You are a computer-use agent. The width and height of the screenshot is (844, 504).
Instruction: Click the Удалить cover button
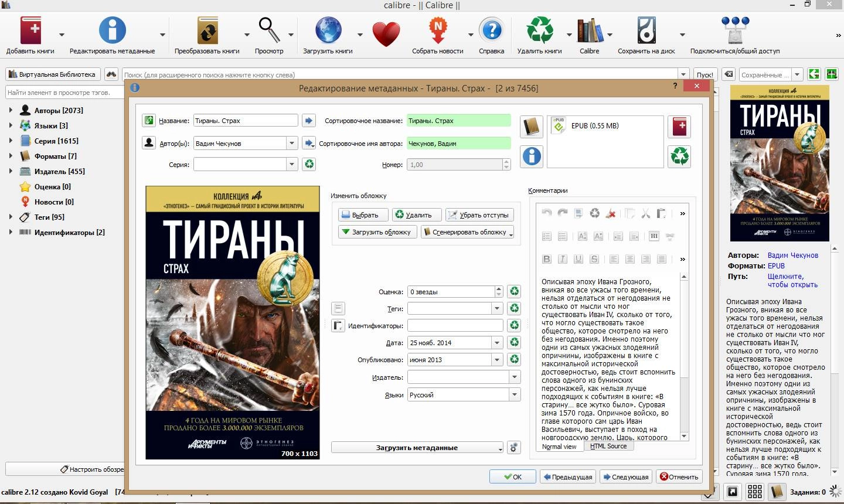point(416,215)
